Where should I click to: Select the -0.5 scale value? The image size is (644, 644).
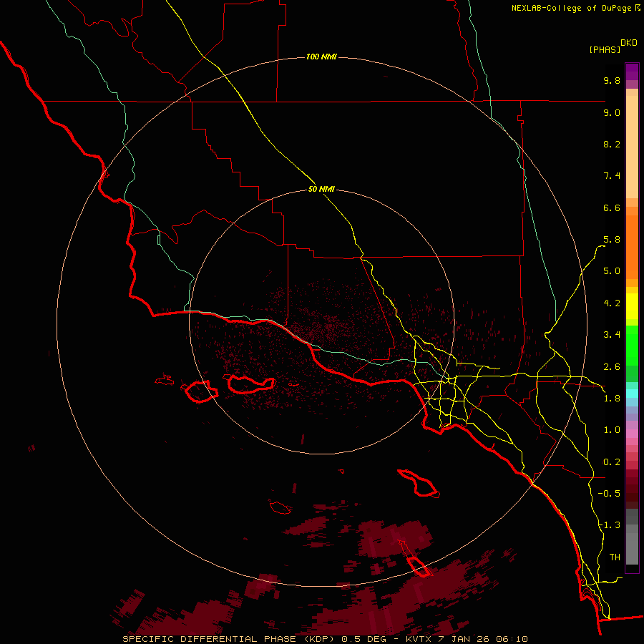609,494
